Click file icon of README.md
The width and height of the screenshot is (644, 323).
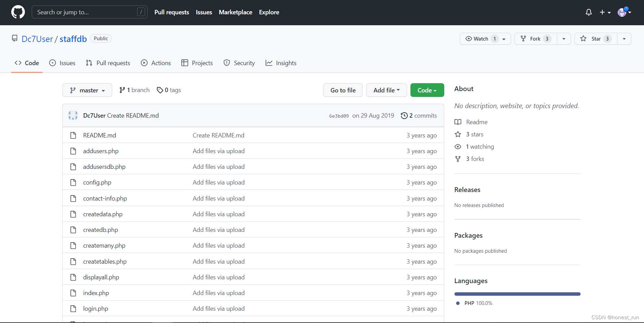[73, 135]
